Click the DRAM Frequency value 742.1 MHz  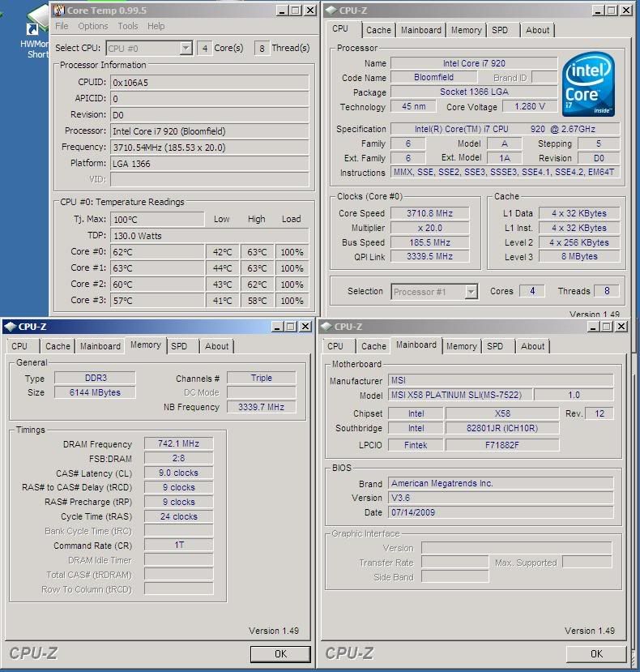point(179,443)
